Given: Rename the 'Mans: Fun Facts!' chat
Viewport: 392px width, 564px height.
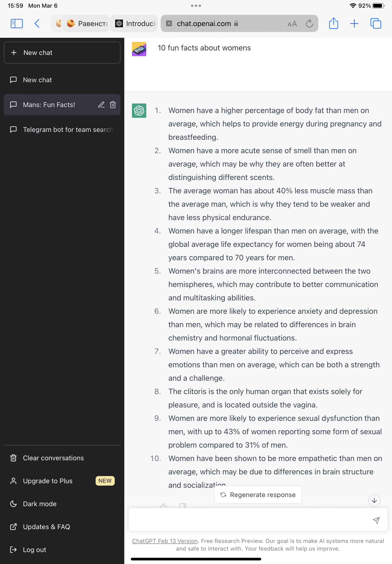Looking at the screenshot, I should point(101,105).
